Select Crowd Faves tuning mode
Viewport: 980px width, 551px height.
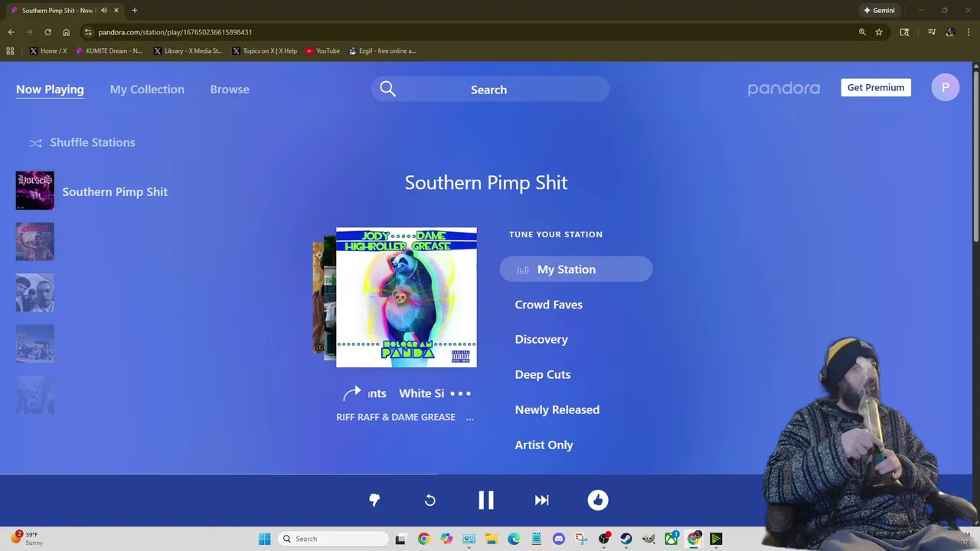coord(549,305)
